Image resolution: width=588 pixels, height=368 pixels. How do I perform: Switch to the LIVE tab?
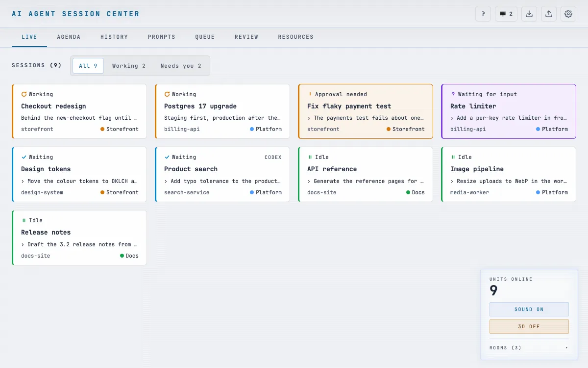[x=29, y=37]
